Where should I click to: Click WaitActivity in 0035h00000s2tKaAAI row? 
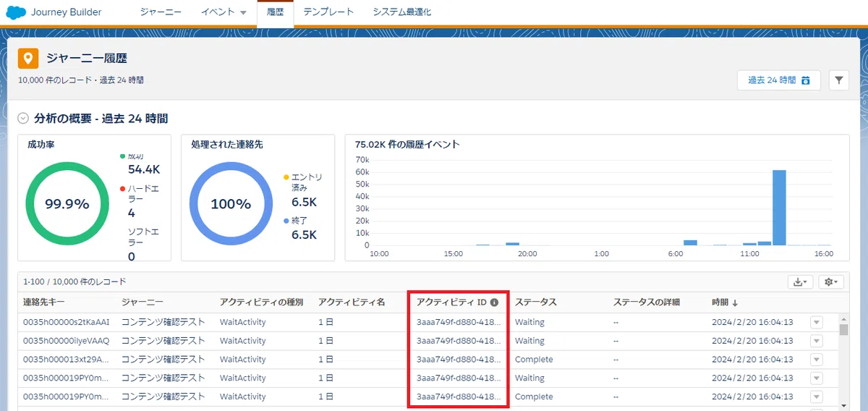tap(243, 322)
